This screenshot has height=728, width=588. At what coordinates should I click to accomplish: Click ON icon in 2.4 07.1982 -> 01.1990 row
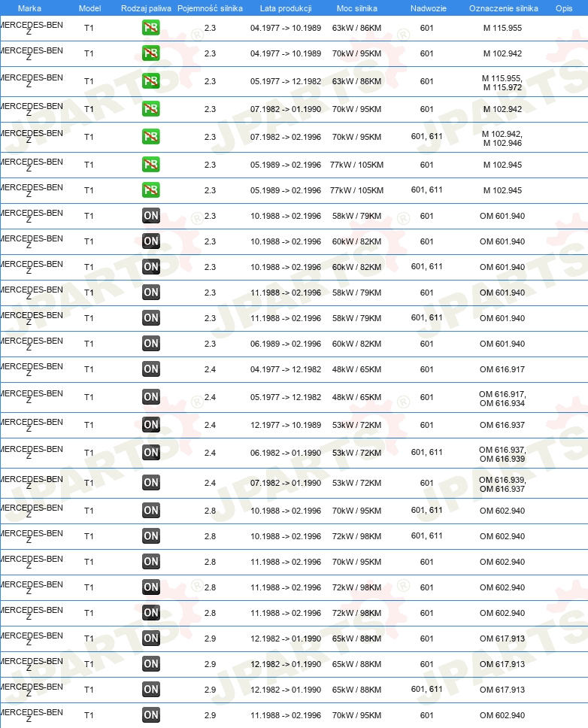[151, 482]
